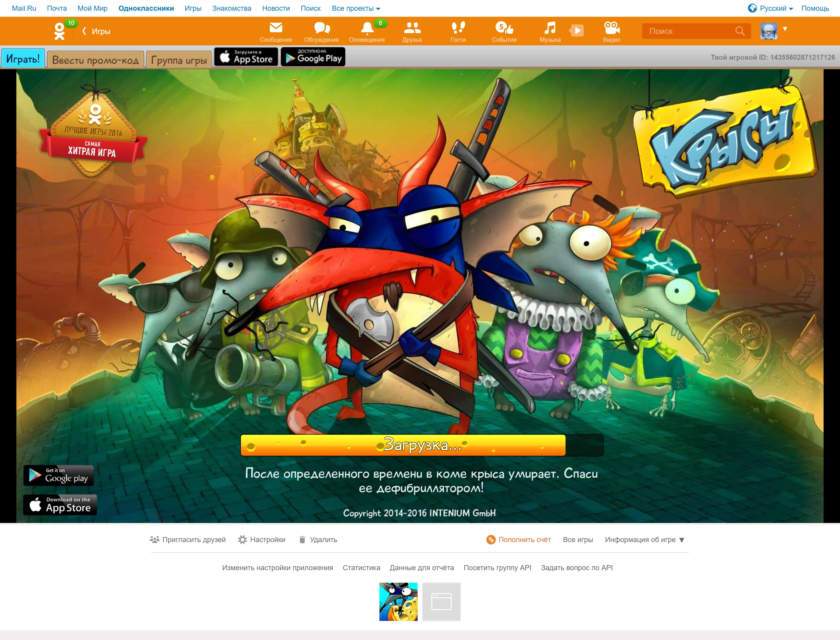Open the Все игры link
This screenshot has height=640, width=840.
578,539
